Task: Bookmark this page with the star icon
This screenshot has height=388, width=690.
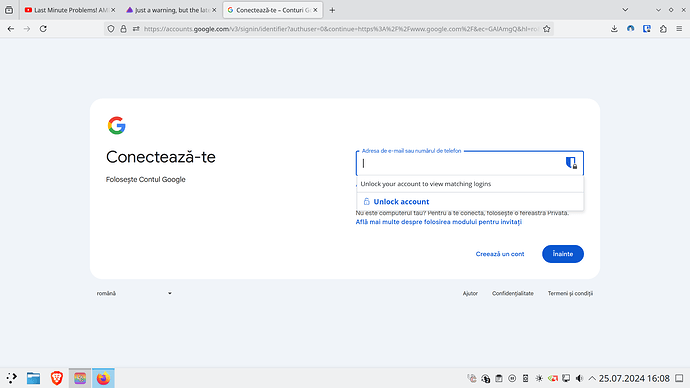Action: [x=547, y=29]
